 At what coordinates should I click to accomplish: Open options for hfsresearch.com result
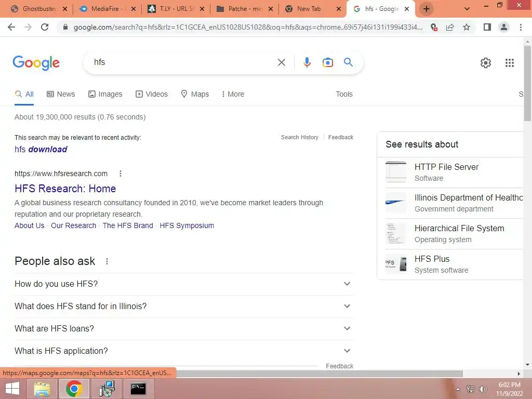pos(121,174)
